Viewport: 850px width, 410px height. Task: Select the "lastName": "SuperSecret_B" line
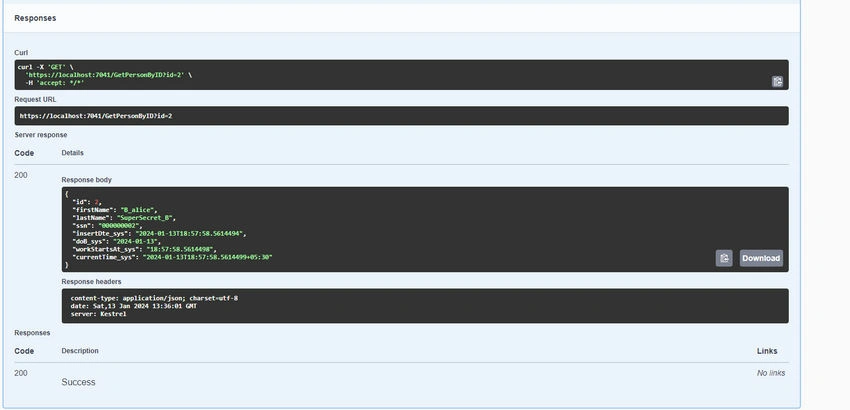(124, 217)
